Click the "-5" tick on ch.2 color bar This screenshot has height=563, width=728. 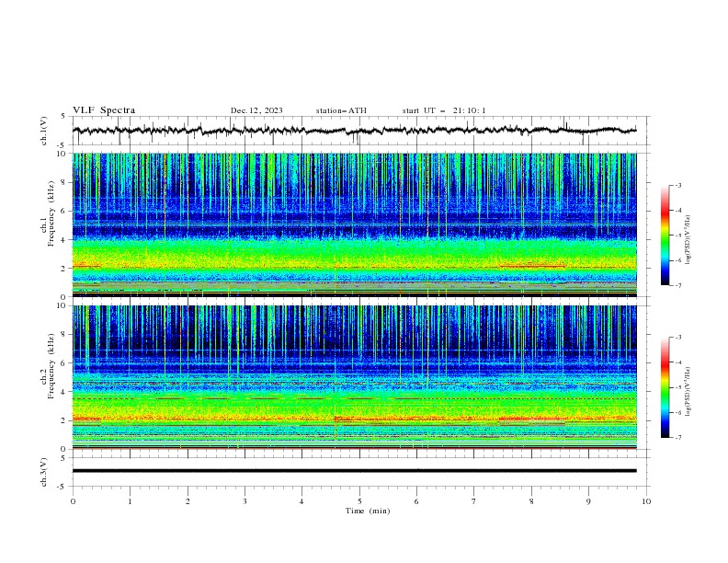pos(677,387)
